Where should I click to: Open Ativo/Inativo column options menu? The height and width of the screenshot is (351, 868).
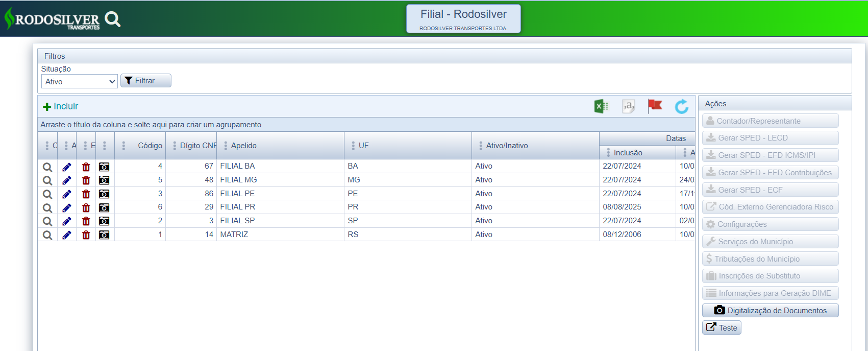(x=481, y=146)
